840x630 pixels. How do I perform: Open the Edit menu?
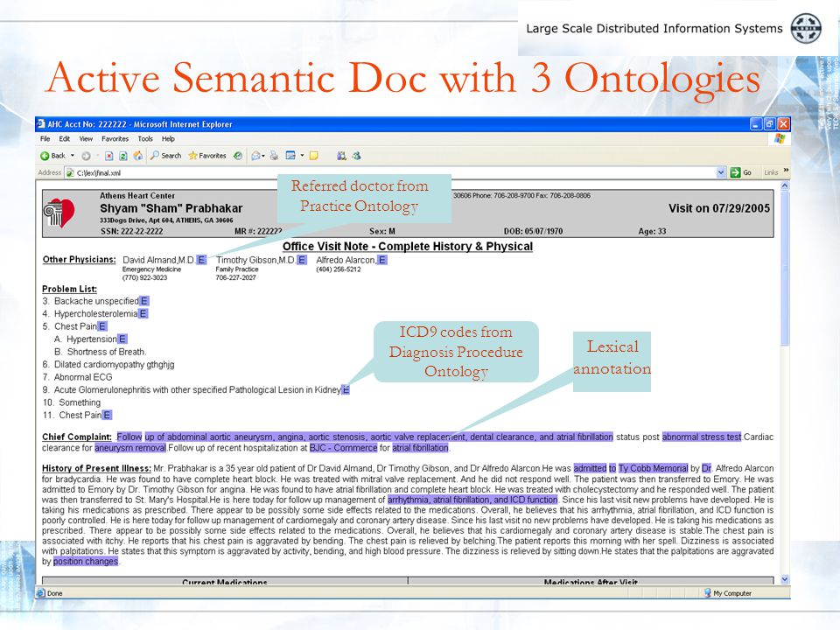(64, 139)
